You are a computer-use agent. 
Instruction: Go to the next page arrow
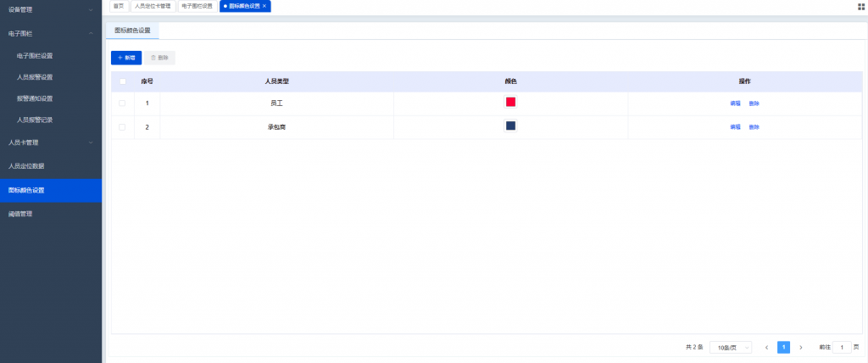coord(801,347)
